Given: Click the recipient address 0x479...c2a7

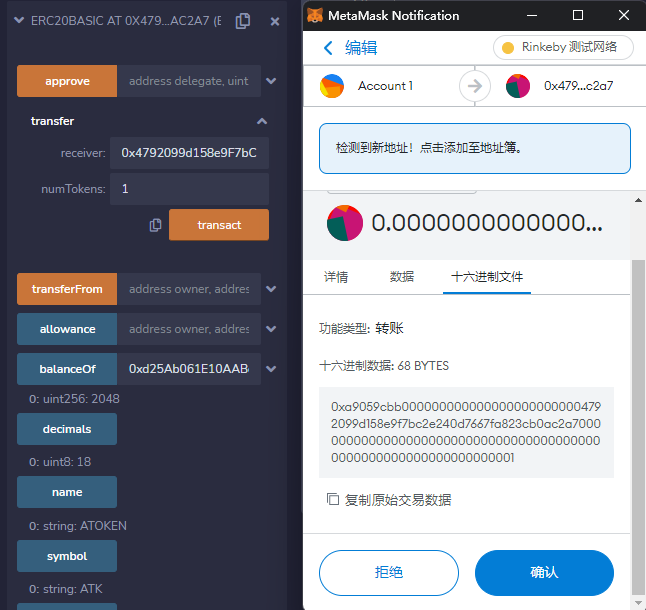Looking at the screenshot, I should click(x=578, y=86).
